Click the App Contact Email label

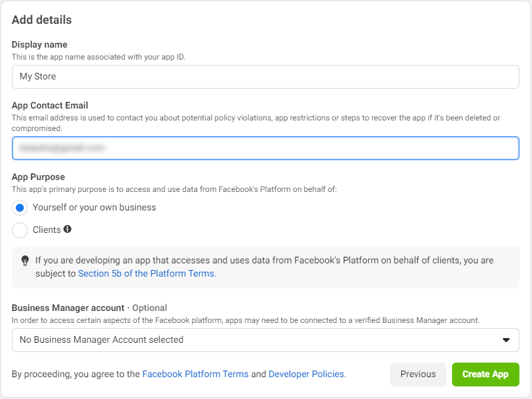(50, 105)
